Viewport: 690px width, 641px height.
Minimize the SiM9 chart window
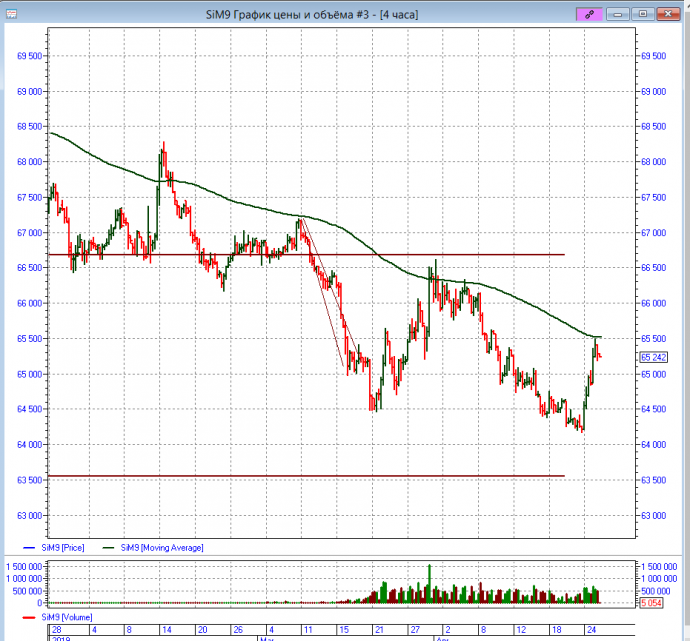tap(621, 14)
